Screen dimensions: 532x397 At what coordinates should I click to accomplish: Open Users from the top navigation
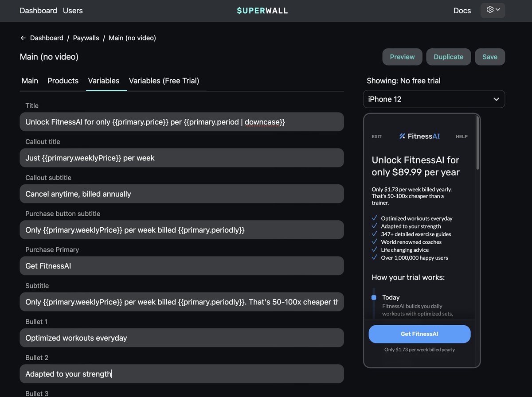pos(72,11)
